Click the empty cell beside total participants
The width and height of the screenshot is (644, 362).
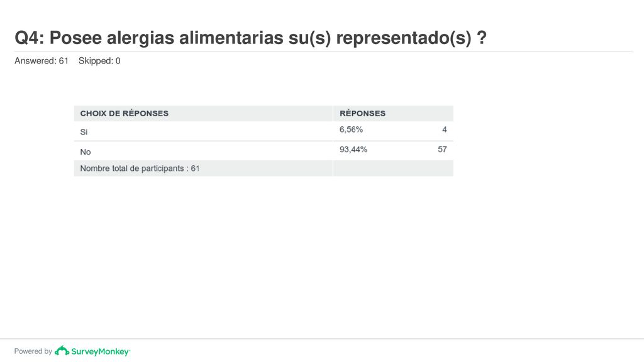(x=393, y=168)
